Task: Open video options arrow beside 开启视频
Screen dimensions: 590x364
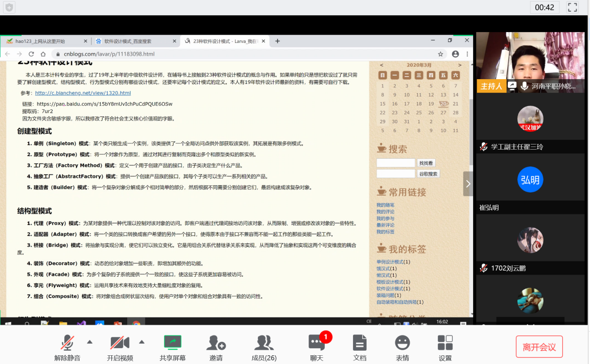Action: pyautogui.click(x=142, y=342)
